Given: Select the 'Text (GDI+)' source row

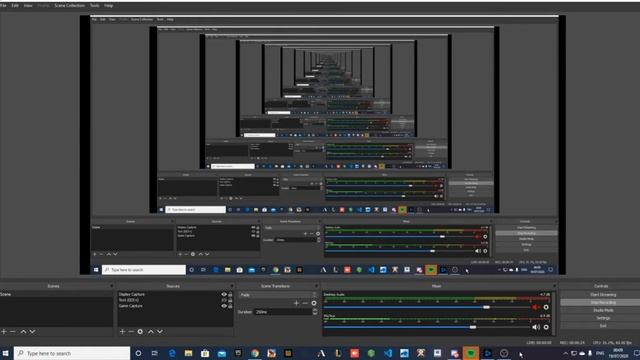Looking at the screenshot, I should click(x=176, y=300).
